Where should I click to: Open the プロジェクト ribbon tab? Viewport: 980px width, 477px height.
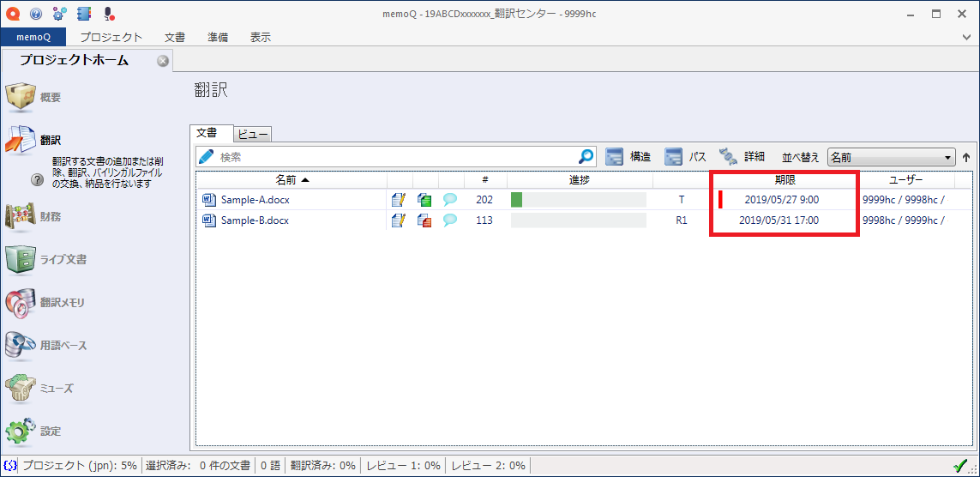coord(111,37)
